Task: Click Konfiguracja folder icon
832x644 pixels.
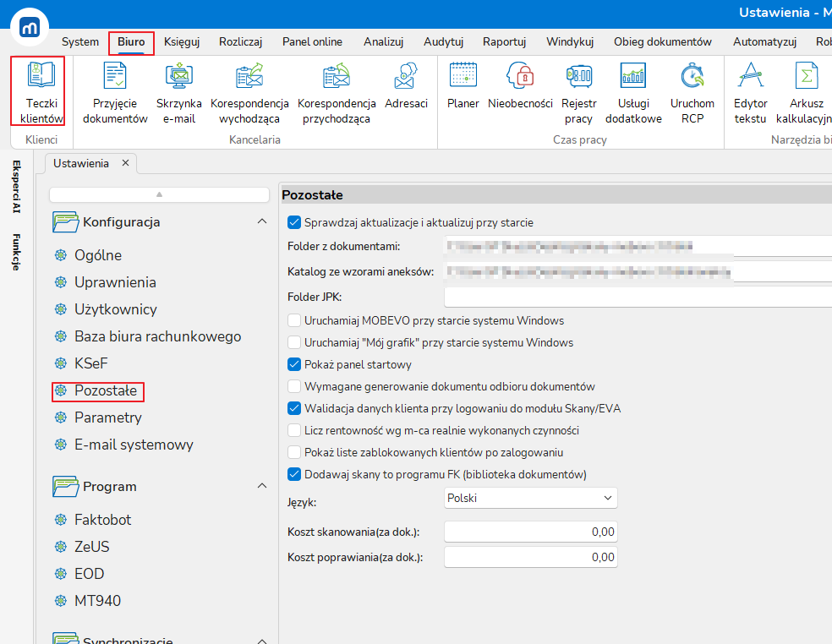Action: 66,221
